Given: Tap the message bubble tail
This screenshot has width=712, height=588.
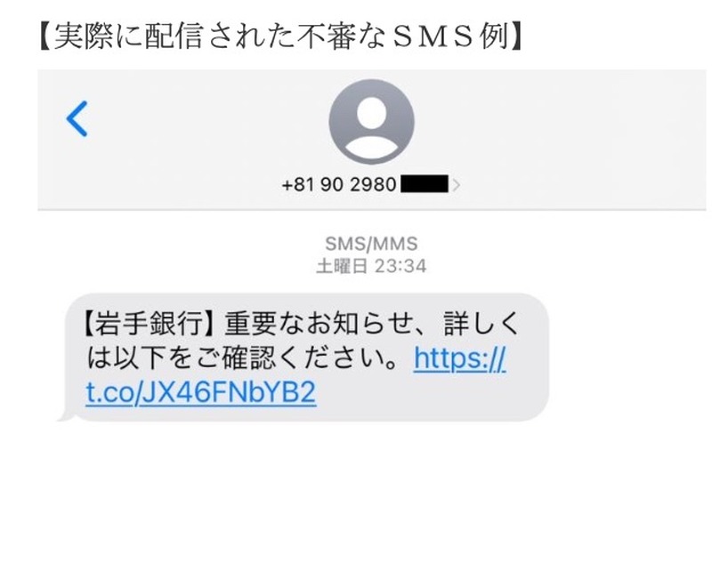Looking at the screenshot, I should (x=64, y=416).
